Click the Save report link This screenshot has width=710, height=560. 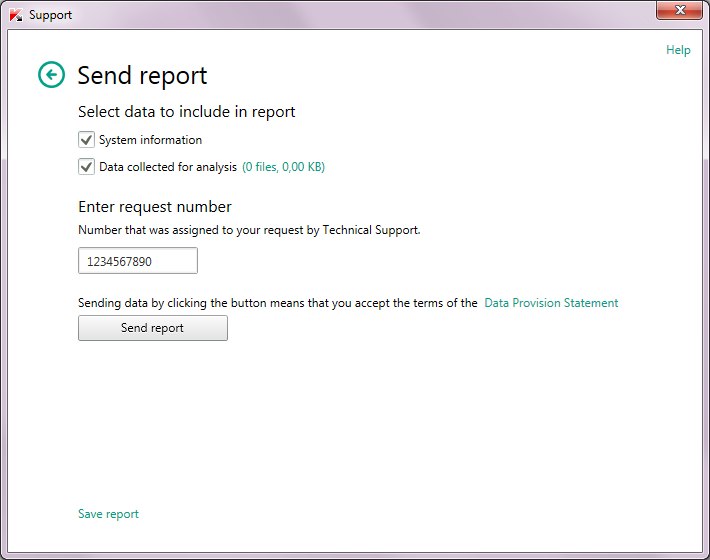coord(108,514)
